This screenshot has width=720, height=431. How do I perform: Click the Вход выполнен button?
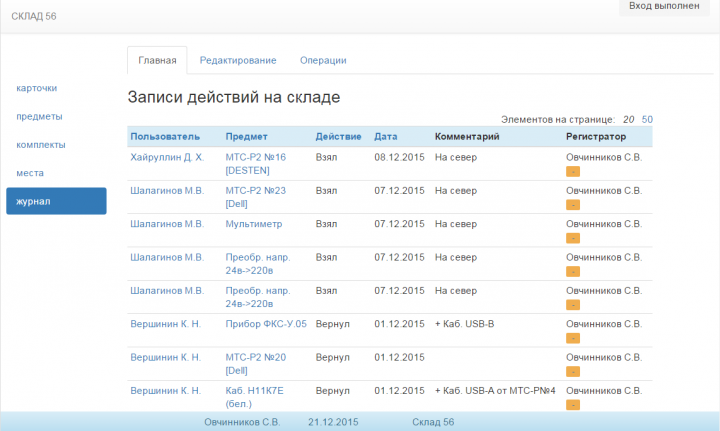pos(664,6)
